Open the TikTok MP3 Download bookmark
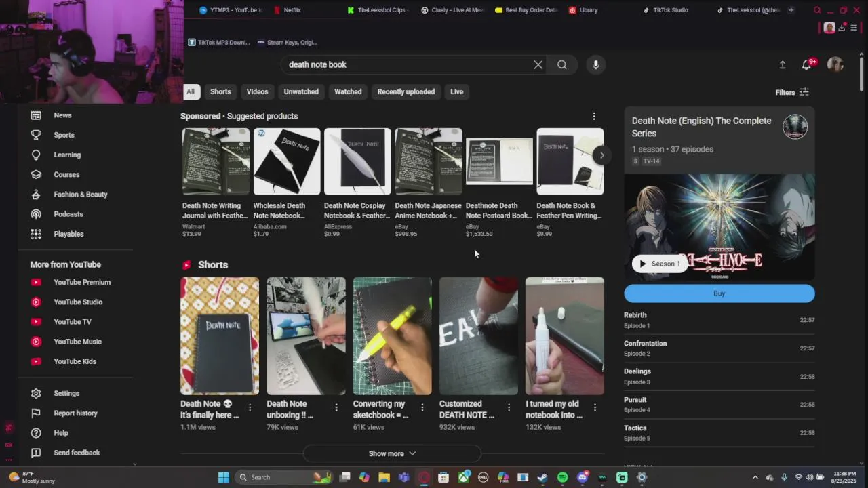Image resolution: width=868 pixels, height=488 pixels. coord(219,42)
